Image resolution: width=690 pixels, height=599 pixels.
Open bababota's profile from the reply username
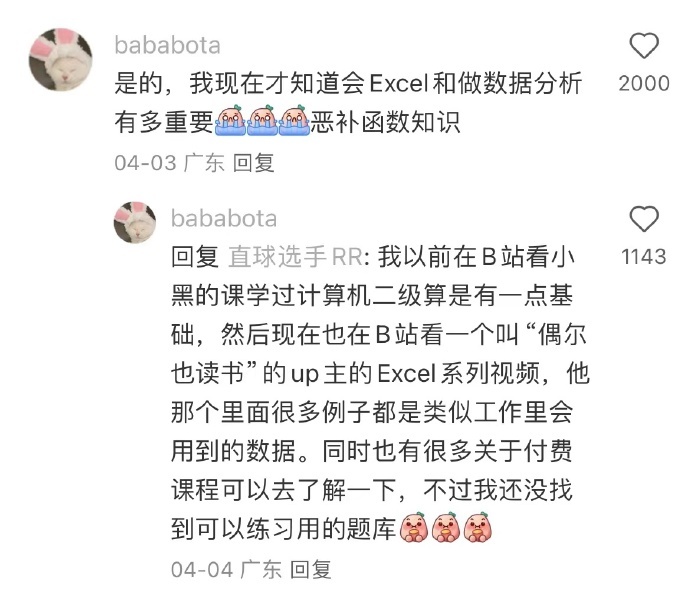coord(224,219)
